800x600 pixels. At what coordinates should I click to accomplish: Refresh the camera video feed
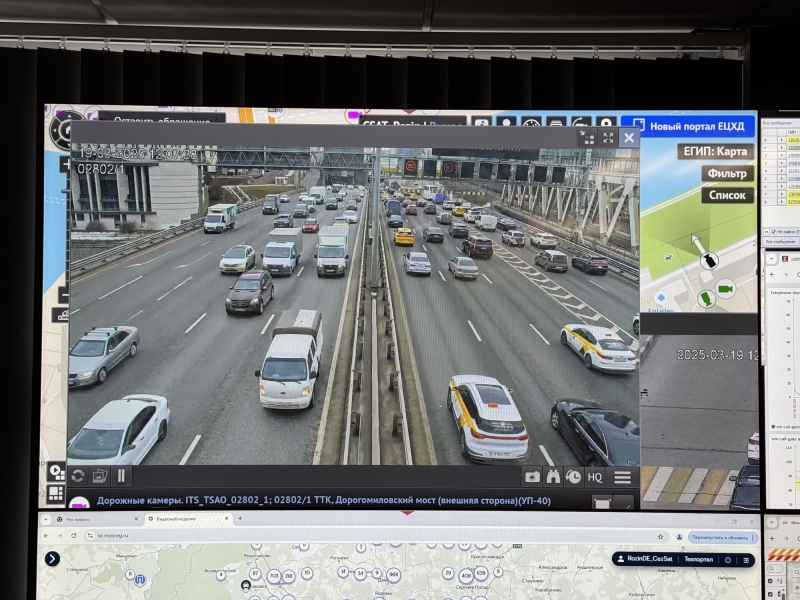[78, 476]
